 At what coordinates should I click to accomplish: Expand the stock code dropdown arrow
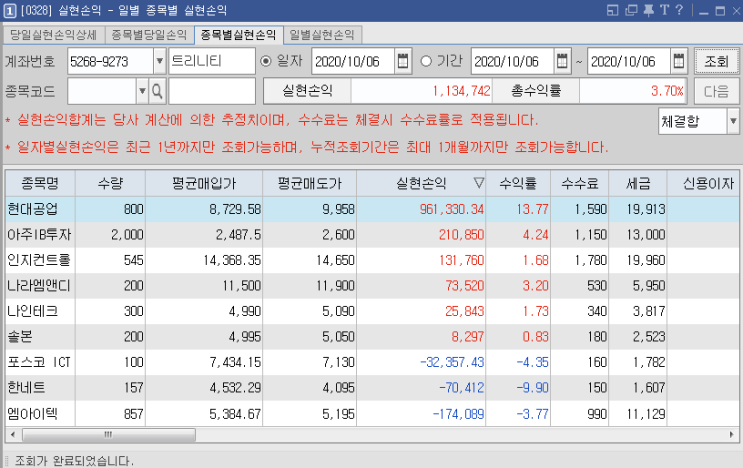point(142,91)
